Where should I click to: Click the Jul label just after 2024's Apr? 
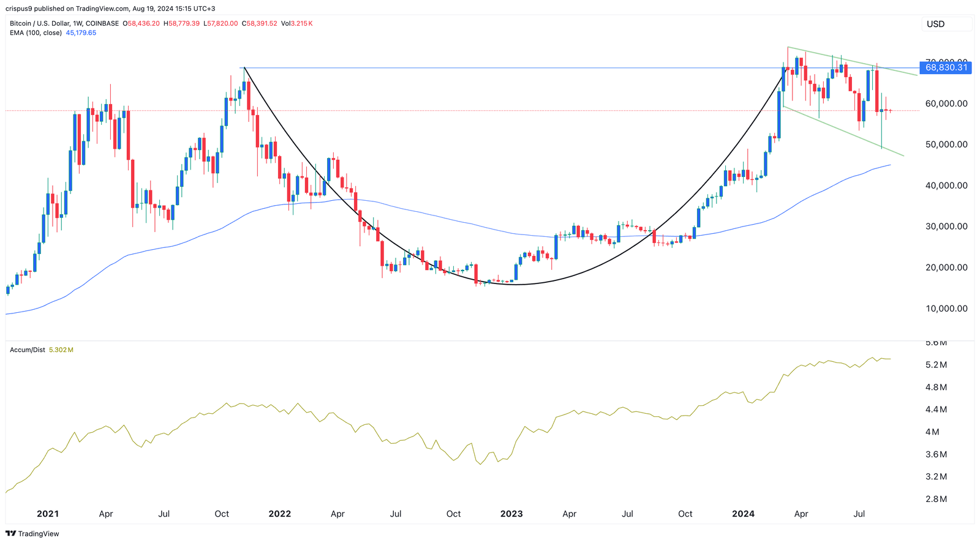click(x=859, y=514)
